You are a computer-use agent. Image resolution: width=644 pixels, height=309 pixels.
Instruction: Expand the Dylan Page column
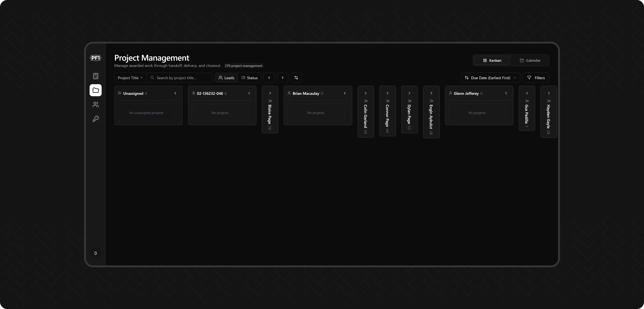(409, 93)
